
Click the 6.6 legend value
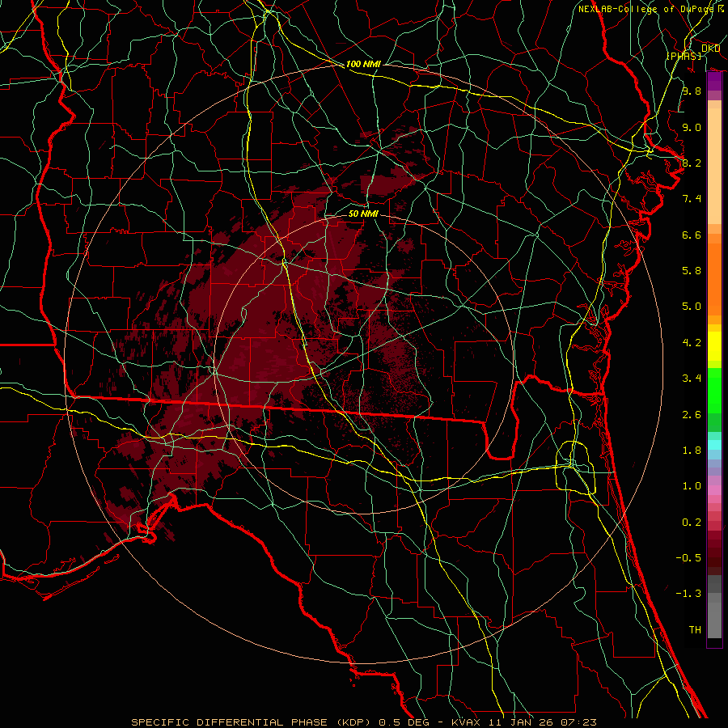(692, 235)
